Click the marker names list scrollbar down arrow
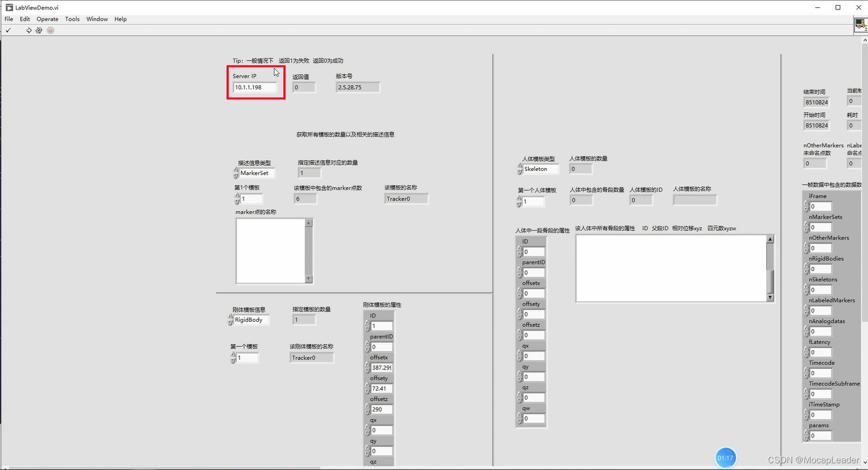The image size is (868, 470). (308, 279)
